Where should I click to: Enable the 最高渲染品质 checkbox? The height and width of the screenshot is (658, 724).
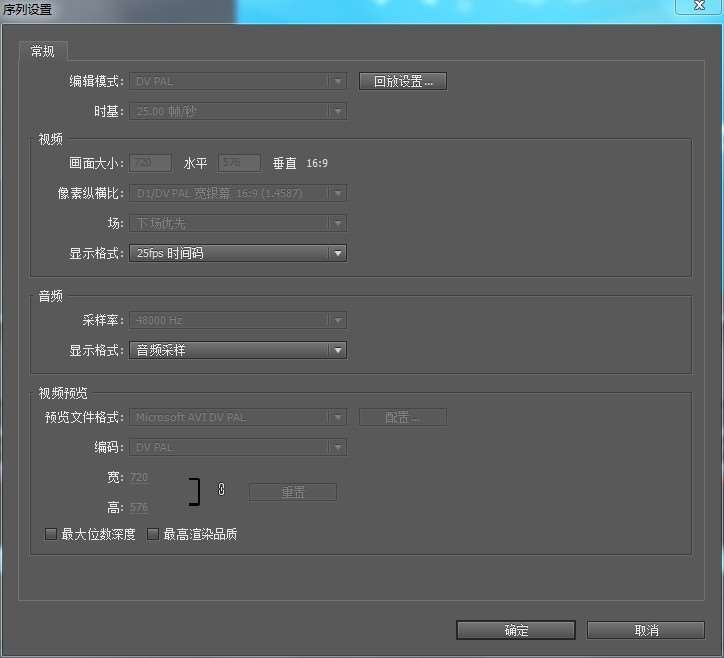point(153,534)
